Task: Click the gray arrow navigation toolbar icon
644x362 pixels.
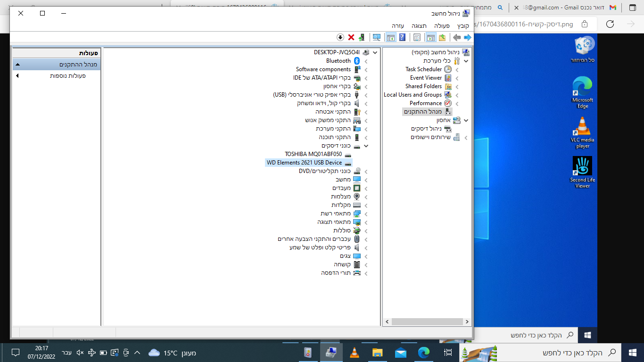Action: click(x=456, y=37)
